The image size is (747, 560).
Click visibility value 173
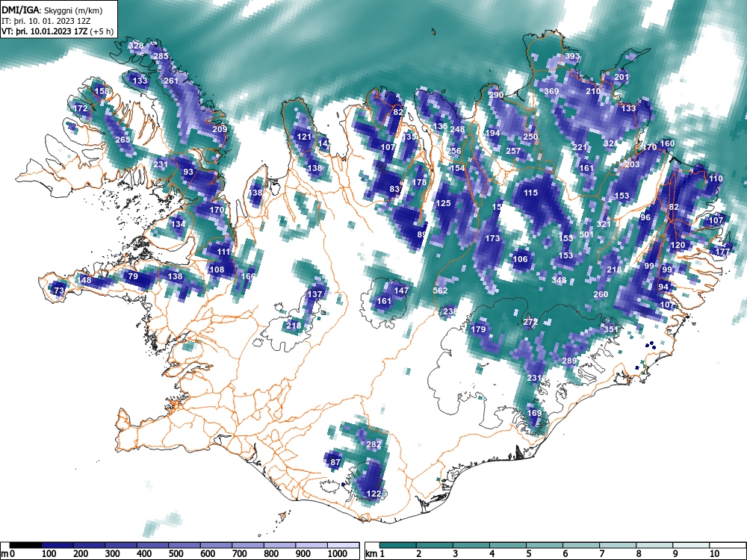492,237
